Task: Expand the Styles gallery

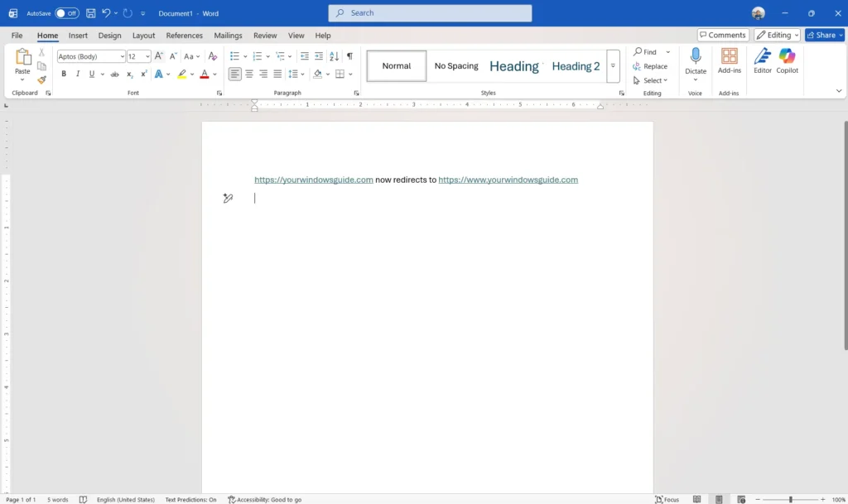Action: [613, 66]
